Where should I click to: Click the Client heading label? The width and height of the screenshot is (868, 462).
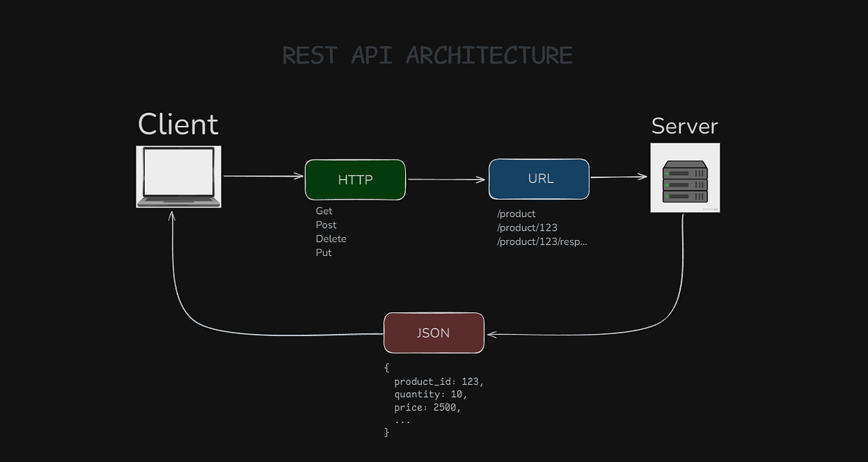coord(178,124)
